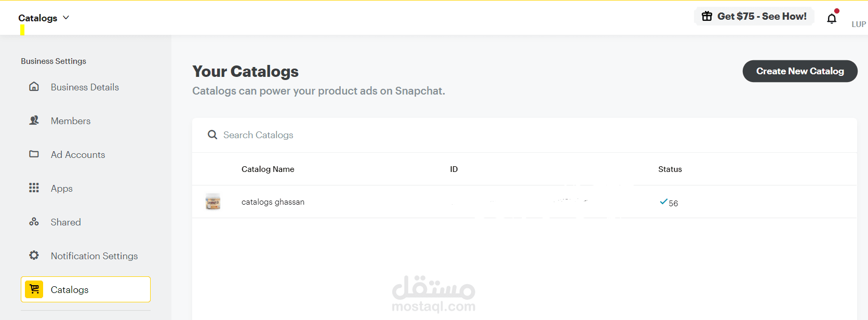
Task: Click the Shared circles icon
Action: [x=34, y=222]
